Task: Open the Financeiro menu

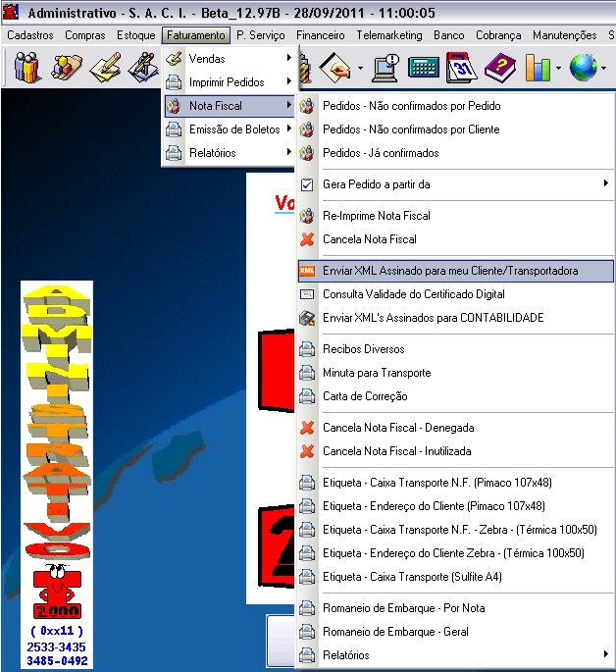Action: click(x=320, y=35)
